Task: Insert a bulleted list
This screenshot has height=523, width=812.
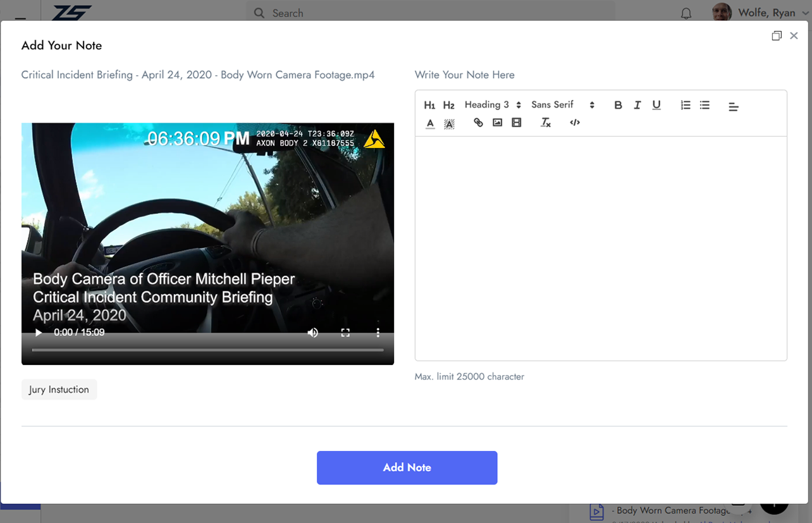Action: click(x=704, y=106)
